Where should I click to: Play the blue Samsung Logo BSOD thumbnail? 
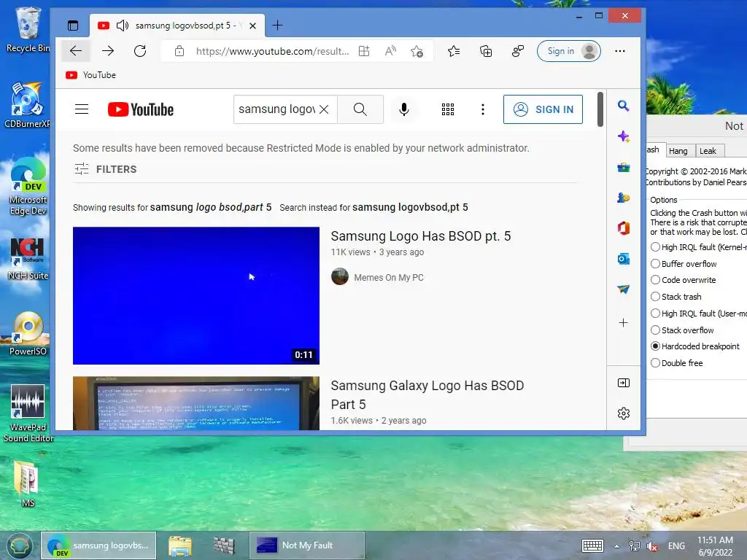tap(196, 296)
